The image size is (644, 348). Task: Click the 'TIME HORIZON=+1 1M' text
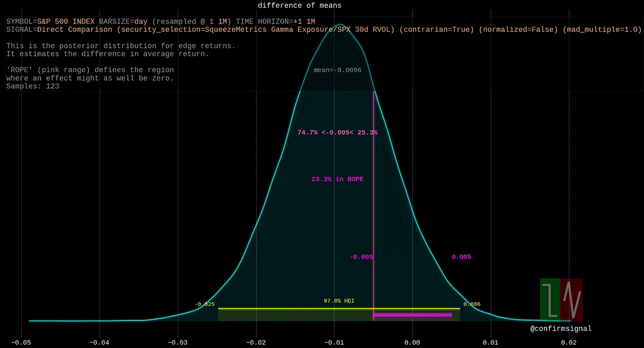[x=276, y=21]
